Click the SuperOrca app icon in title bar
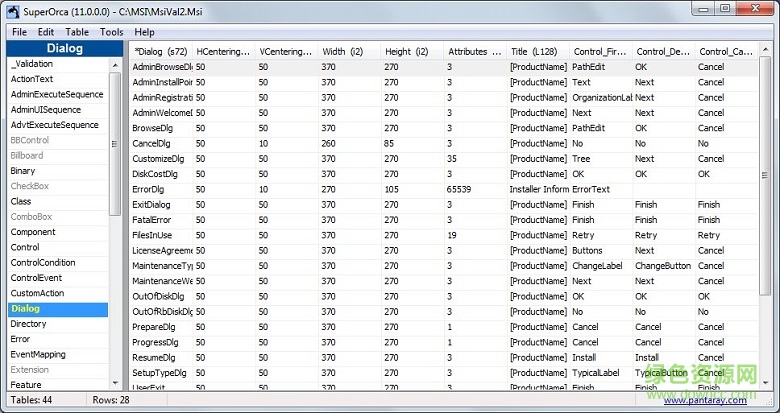 (x=12, y=11)
